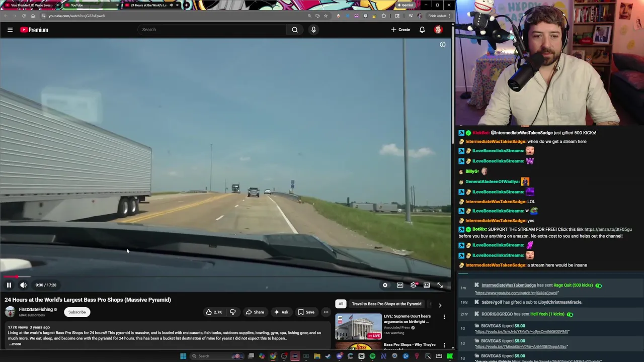Open Gemini in Chrome

(x=405, y=5)
